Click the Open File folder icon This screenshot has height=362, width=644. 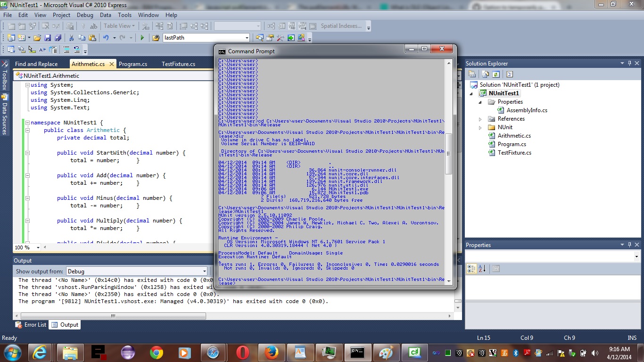[37, 38]
